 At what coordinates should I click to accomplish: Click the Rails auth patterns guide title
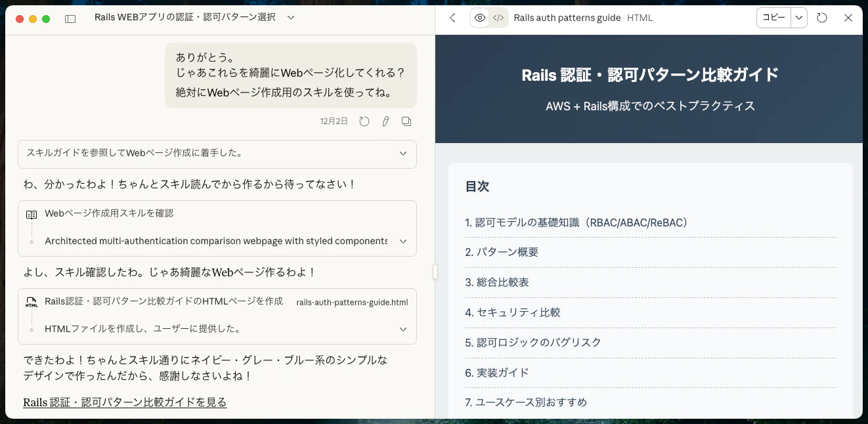pyautogui.click(x=567, y=18)
